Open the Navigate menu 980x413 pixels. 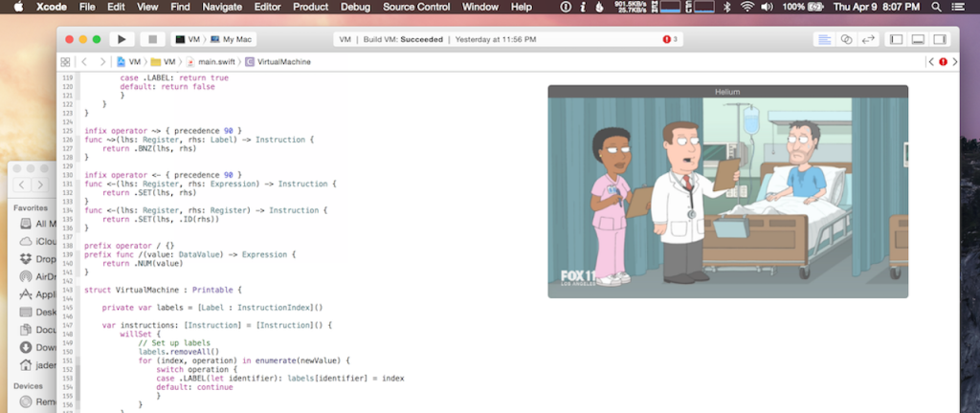click(x=222, y=7)
